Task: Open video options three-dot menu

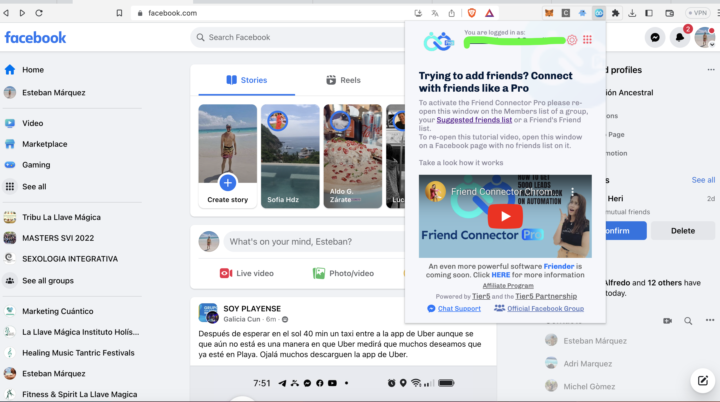Action: [572, 192]
